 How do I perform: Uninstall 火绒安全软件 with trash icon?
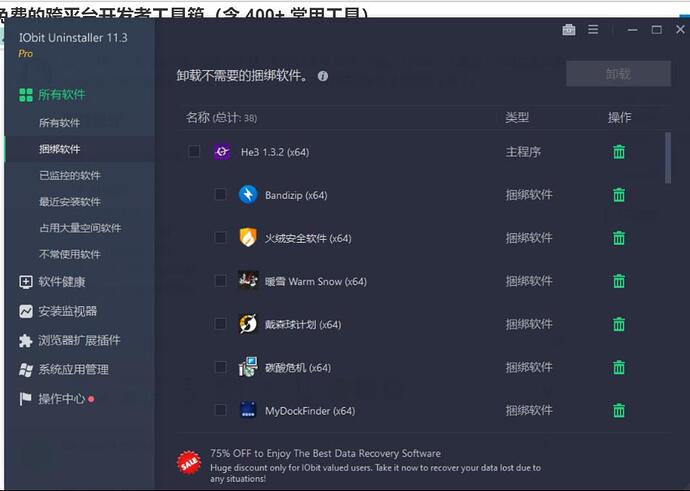pos(619,238)
